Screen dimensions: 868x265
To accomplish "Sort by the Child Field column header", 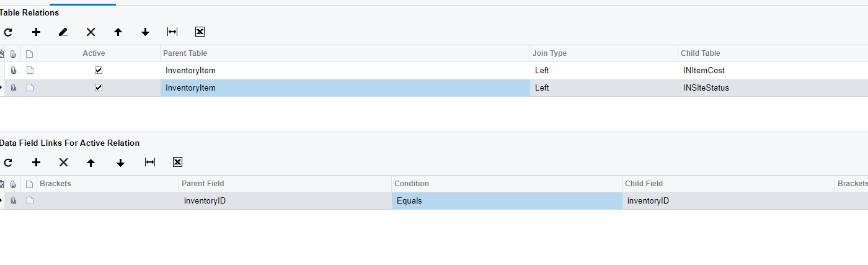I will pyautogui.click(x=728, y=184).
